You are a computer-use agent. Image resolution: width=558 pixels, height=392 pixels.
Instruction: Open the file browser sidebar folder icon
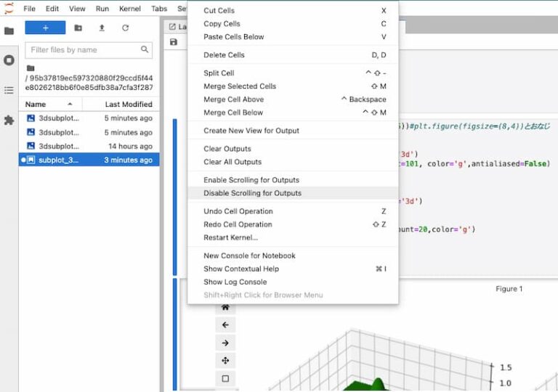tap(9, 31)
